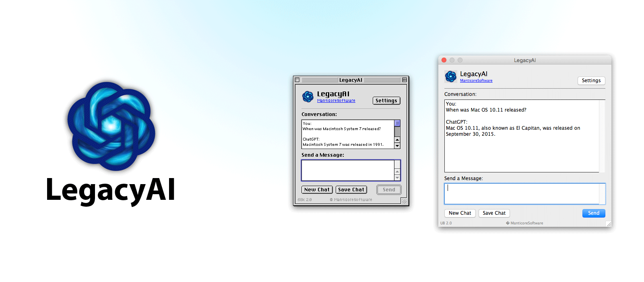Click the classic conversation scrollbar down arrow
The image size is (644, 282).
(397, 146)
